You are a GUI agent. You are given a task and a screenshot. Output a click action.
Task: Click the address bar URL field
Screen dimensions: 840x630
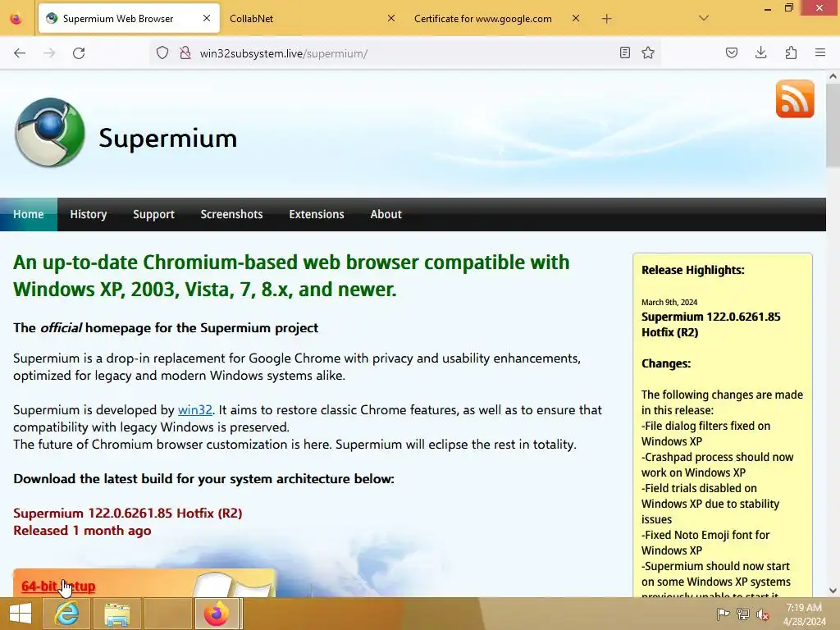coord(407,53)
